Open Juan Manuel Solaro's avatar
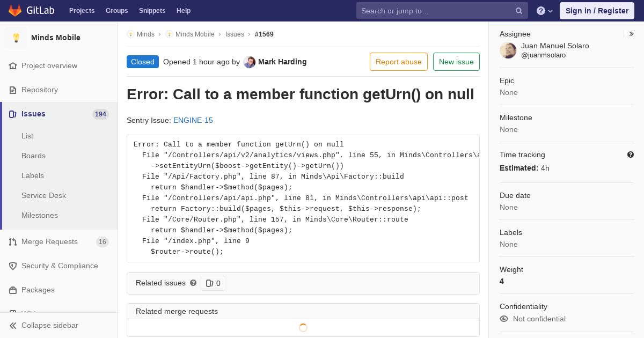Viewport: 644px width, 338px height. coord(508,50)
